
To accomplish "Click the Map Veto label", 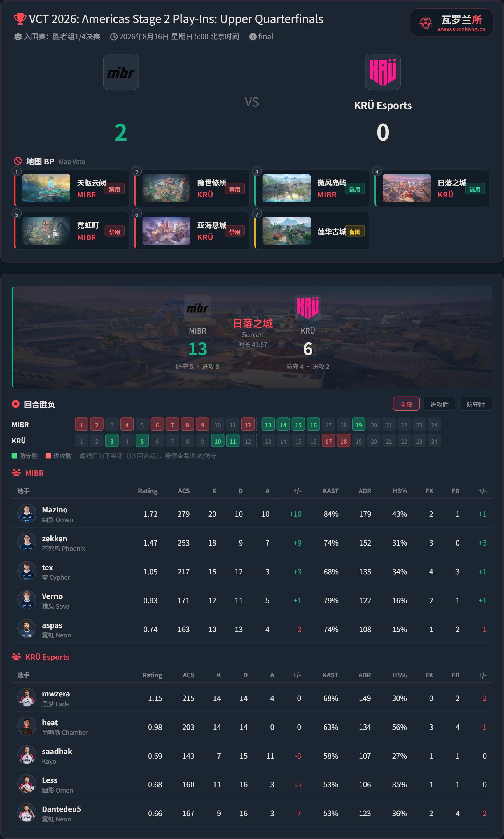I will pyautogui.click(x=72, y=162).
